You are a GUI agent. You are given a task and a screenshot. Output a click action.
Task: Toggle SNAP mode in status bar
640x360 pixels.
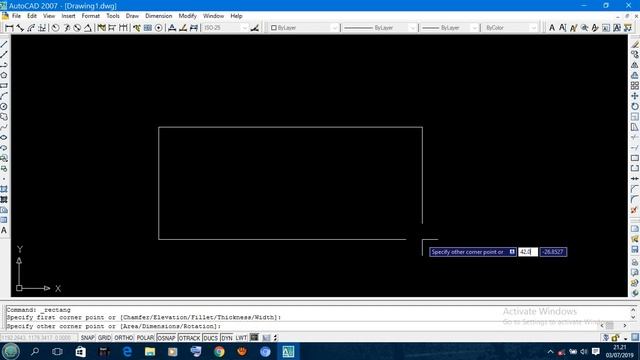[87, 338]
